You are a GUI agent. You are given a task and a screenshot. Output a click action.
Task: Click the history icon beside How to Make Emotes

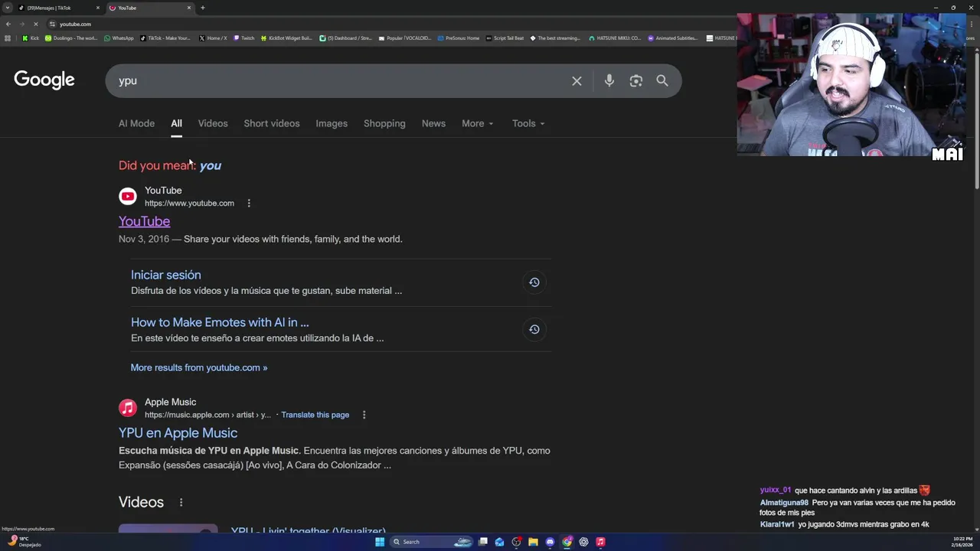click(534, 330)
